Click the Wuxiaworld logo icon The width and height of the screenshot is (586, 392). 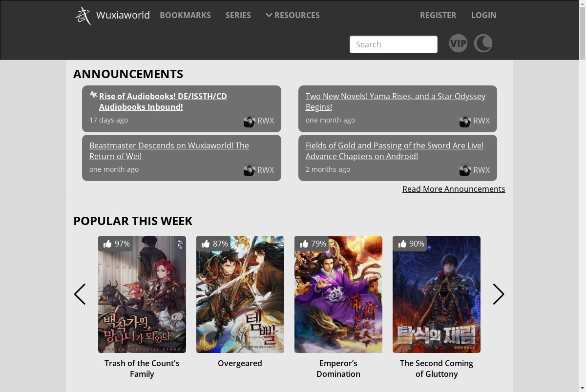(83, 16)
